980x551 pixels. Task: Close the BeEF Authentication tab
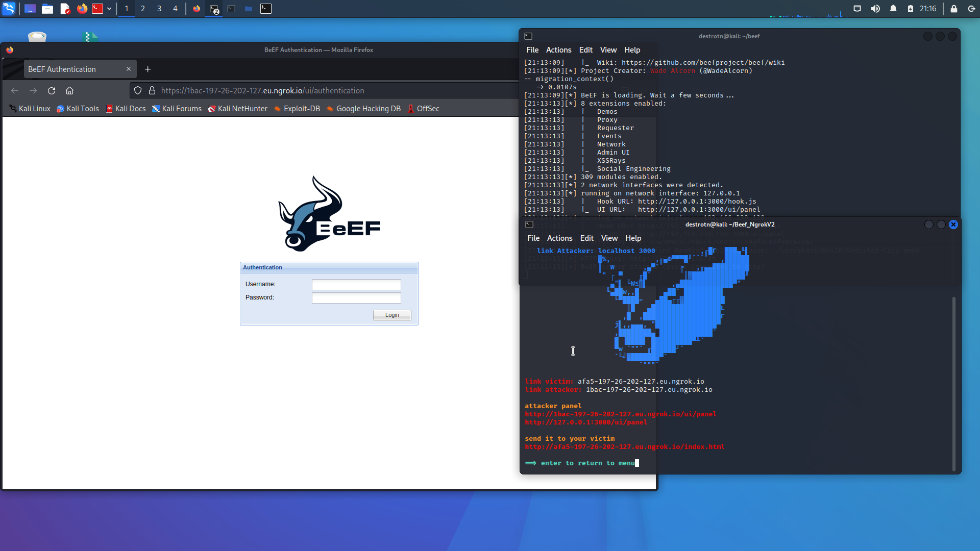coord(129,69)
